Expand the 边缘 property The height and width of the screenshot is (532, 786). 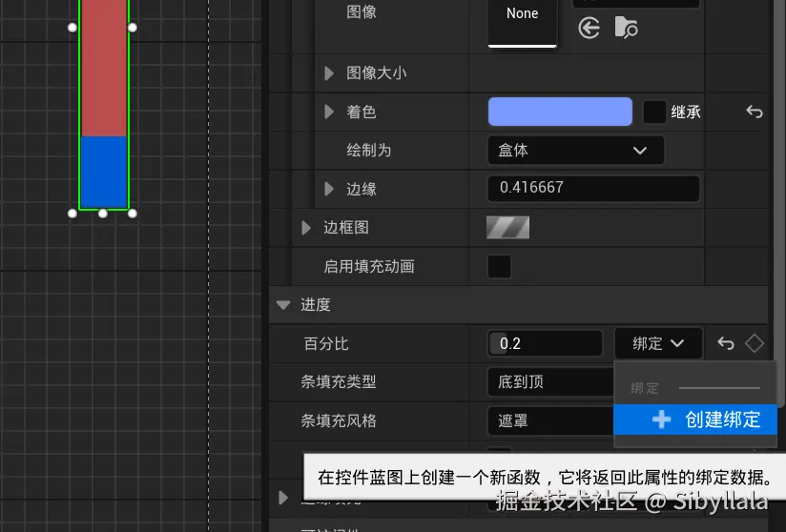pos(329,189)
